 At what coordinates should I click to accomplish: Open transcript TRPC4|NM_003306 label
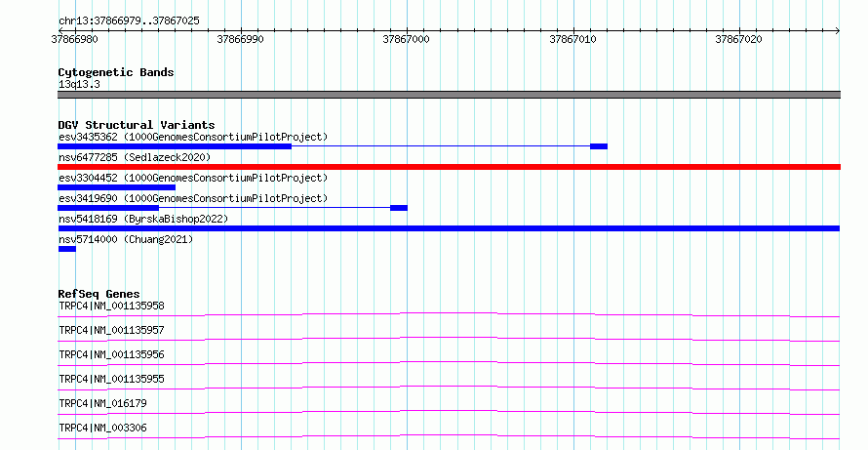pos(103,428)
